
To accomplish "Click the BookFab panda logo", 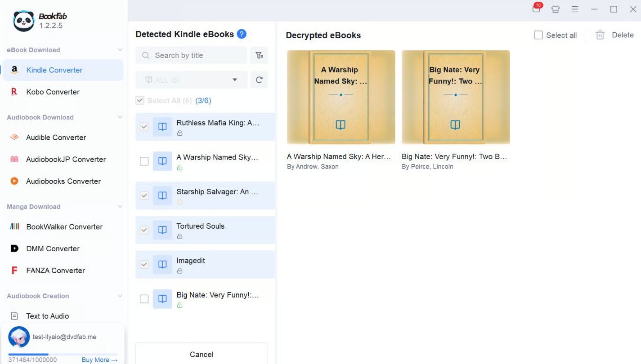I will [x=23, y=21].
